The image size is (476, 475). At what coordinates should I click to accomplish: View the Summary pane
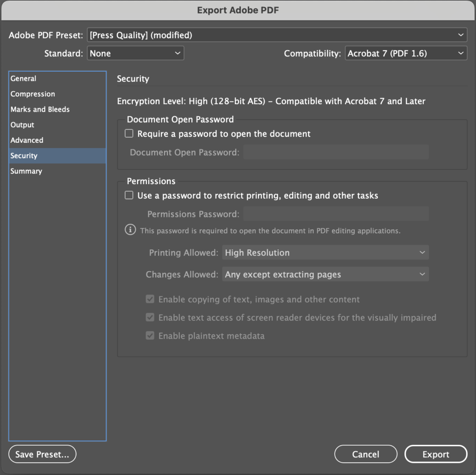(x=26, y=171)
